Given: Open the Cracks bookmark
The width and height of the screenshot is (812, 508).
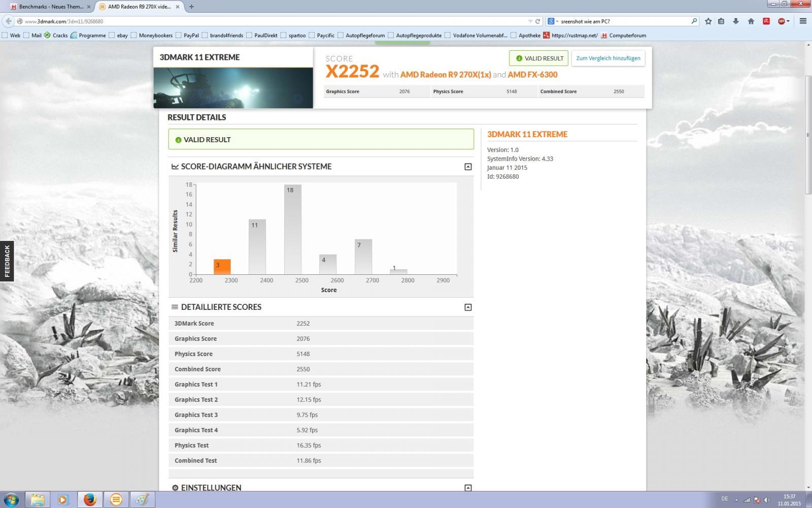Looking at the screenshot, I should (56, 36).
